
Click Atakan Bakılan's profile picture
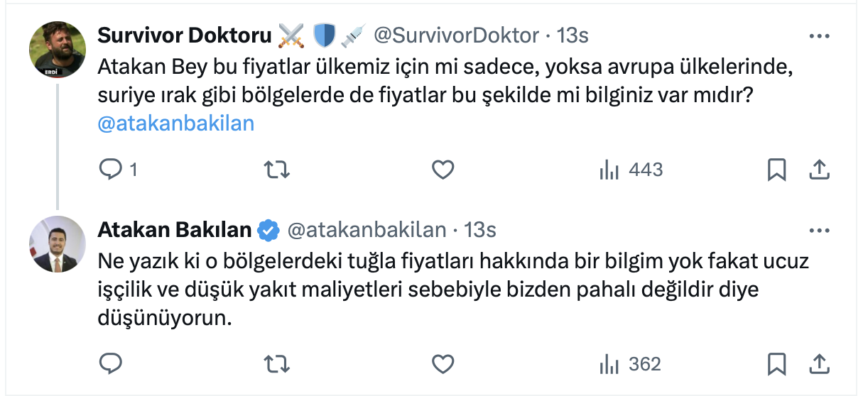pyautogui.click(x=57, y=244)
